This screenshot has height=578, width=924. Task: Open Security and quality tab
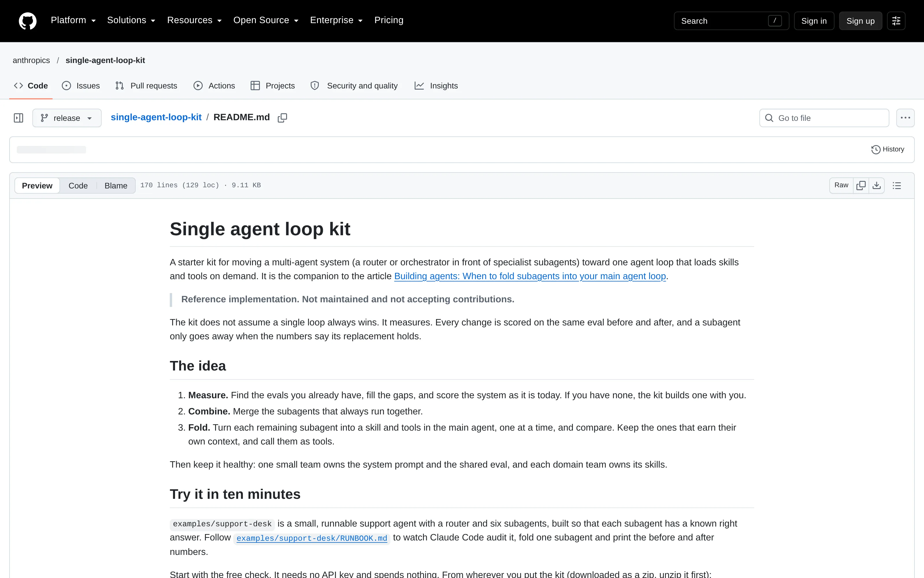354,86
